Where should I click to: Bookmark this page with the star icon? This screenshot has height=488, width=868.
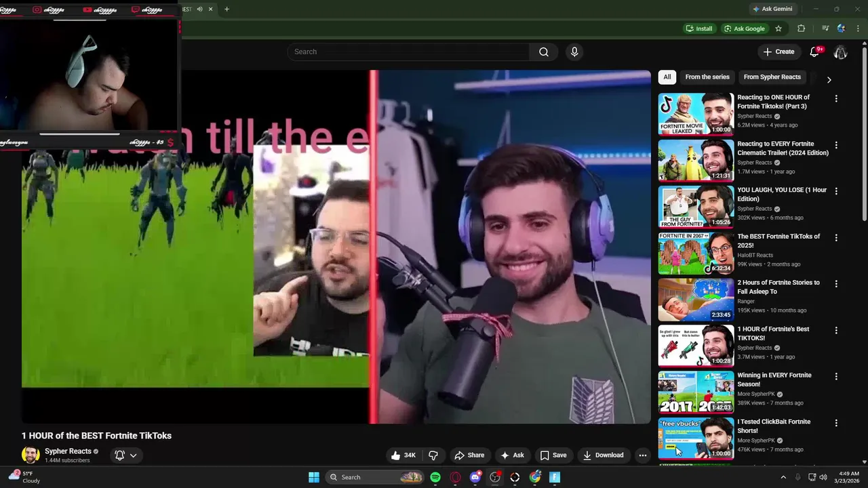point(778,28)
